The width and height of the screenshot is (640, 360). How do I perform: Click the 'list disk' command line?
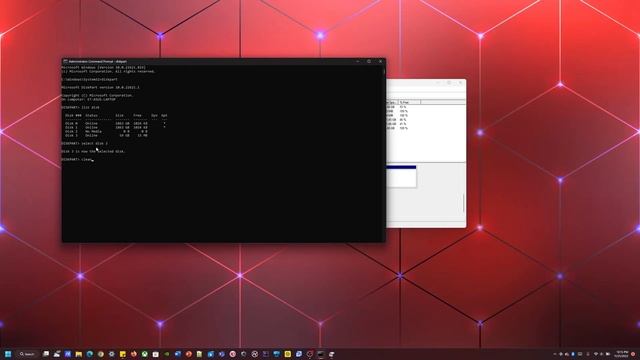click(x=80, y=107)
